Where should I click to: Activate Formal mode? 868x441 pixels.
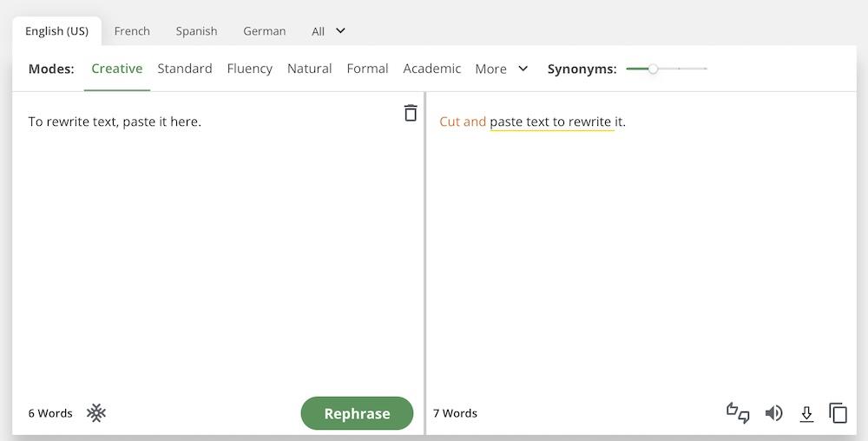coord(367,69)
